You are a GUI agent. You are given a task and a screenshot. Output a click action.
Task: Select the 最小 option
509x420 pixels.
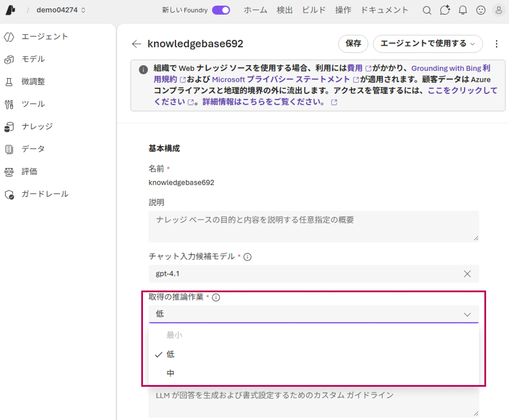coord(314,335)
